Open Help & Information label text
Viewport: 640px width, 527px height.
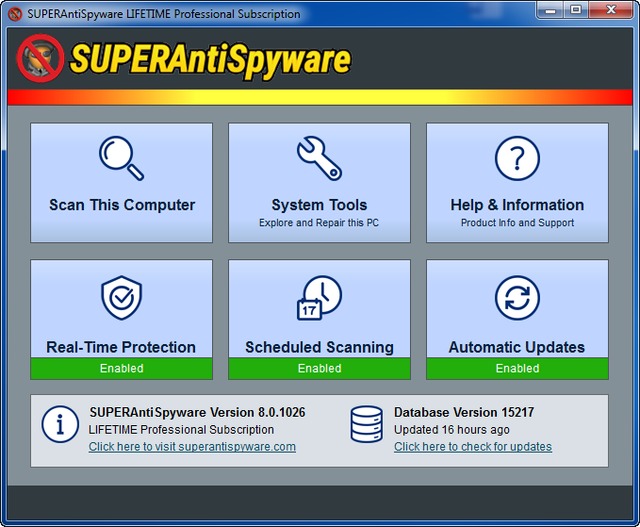tap(517, 205)
